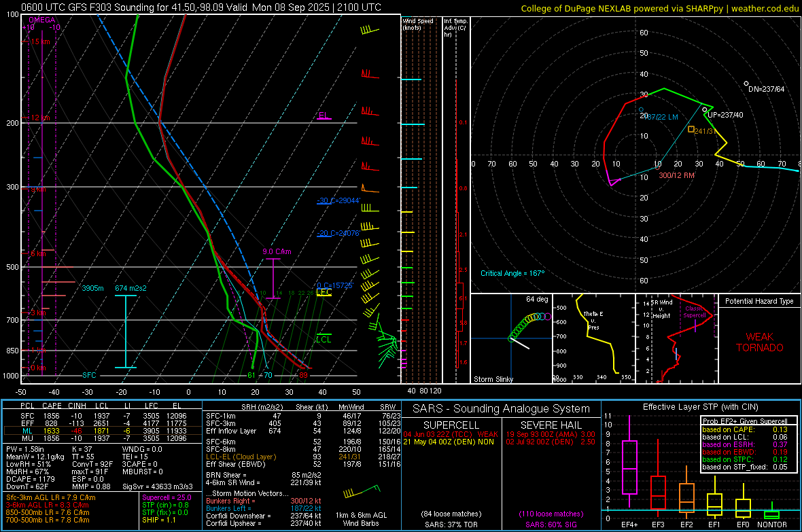Click the 300/12 RM storm motion label
Viewport: 802px width, 532px height.
click(x=676, y=175)
